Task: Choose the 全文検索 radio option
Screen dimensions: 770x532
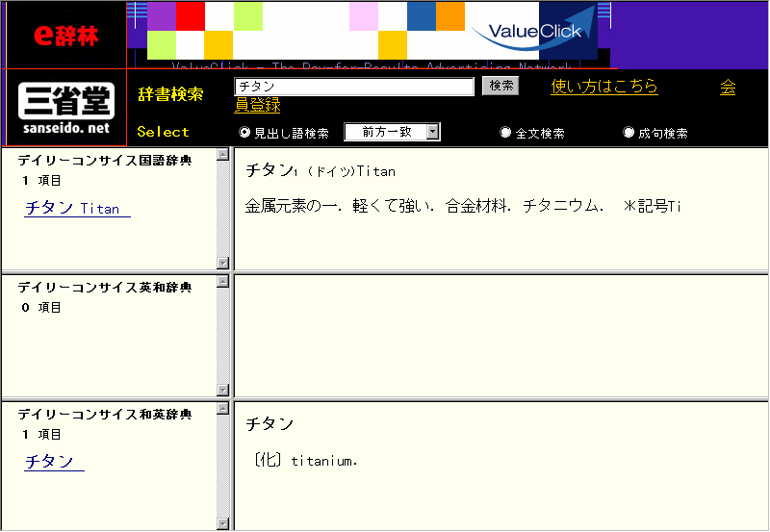Action: coord(505,133)
